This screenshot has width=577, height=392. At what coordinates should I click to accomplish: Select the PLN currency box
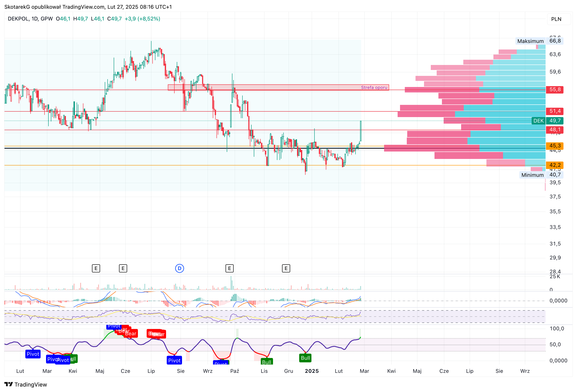(x=559, y=19)
